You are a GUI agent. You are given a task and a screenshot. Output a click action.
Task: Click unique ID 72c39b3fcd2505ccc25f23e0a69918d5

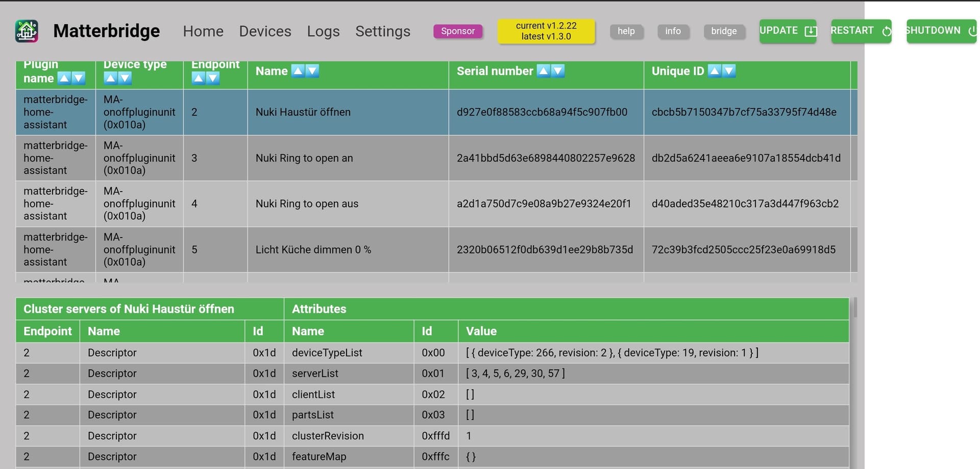click(x=744, y=250)
